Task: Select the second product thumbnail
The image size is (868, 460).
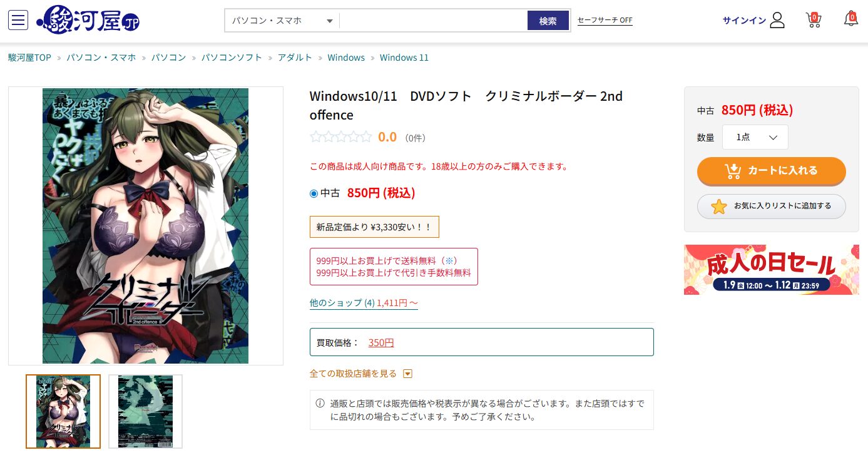Action: pyautogui.click(x=145, y=411)
